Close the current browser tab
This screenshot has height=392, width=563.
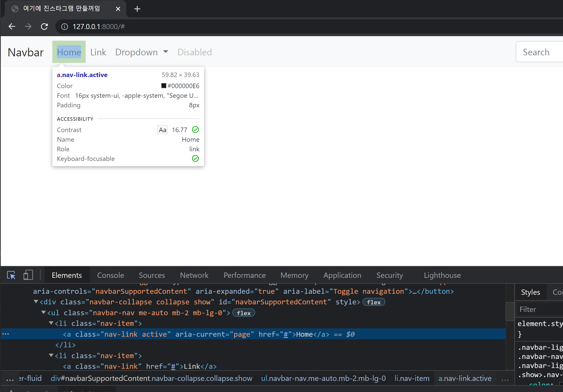(118, 9)
